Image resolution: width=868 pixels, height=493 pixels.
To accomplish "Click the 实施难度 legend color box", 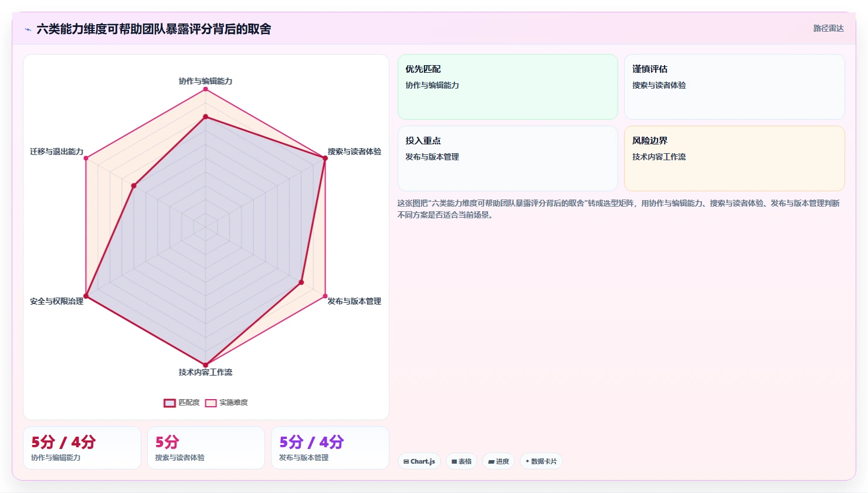I will point(211,403).
